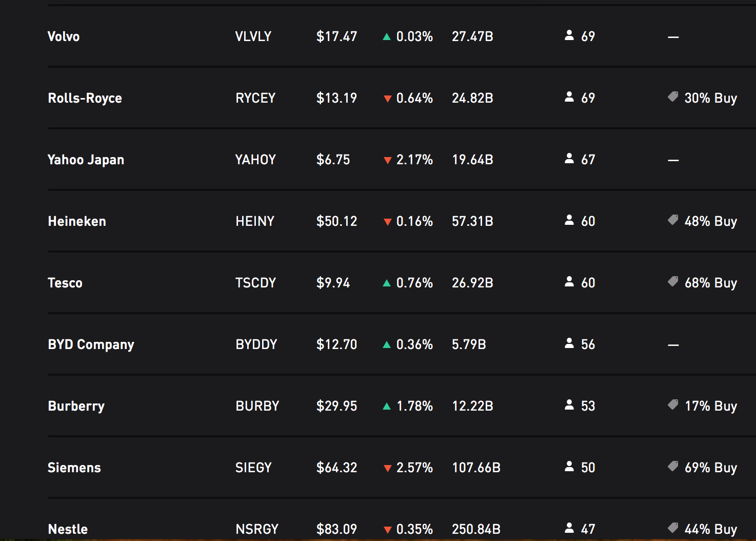Click the person icon beside 56
The height and width of the screenshot is (541, 756).
tap(569, 343)
